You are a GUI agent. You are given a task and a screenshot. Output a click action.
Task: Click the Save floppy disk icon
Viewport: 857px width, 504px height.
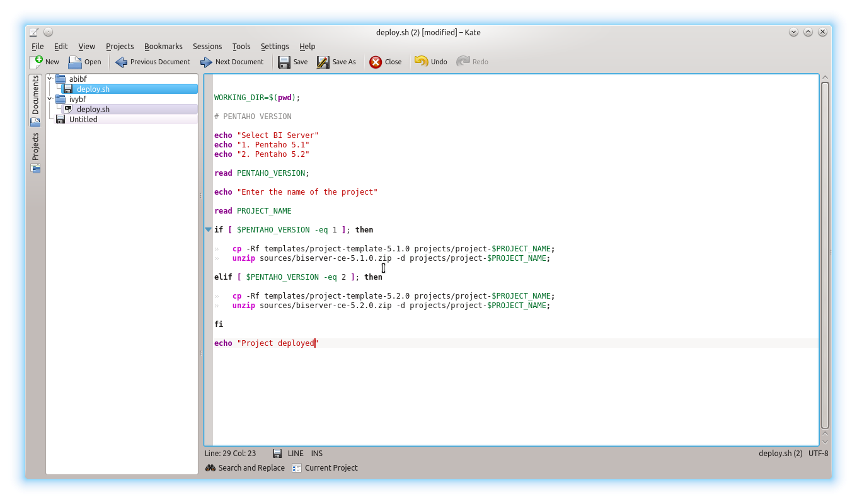pyautogui.click(x=284, y=62)
